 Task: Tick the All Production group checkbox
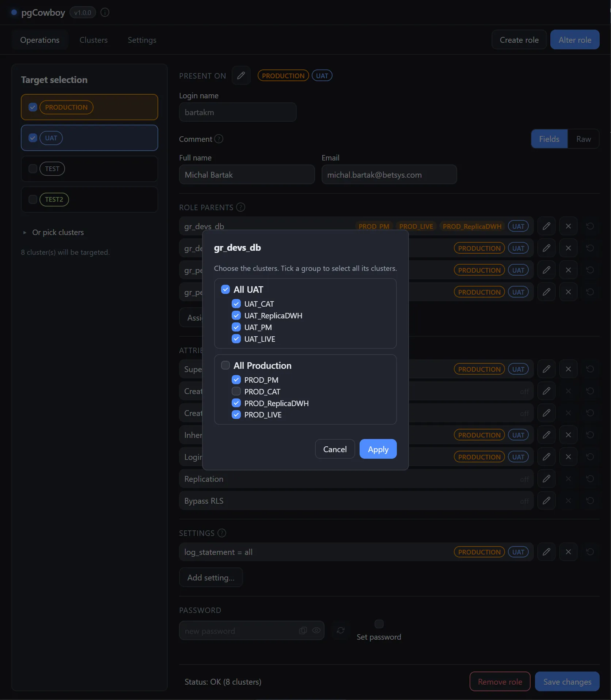(225, 366)
